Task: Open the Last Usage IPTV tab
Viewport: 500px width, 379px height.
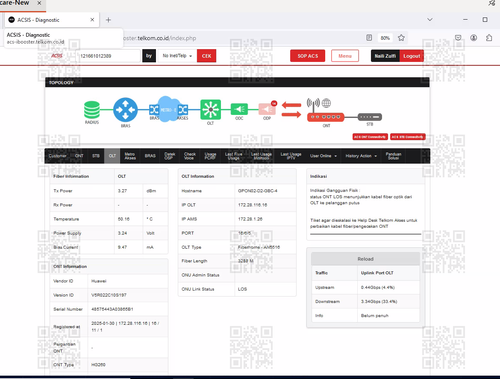Action: tap(291, 156)
